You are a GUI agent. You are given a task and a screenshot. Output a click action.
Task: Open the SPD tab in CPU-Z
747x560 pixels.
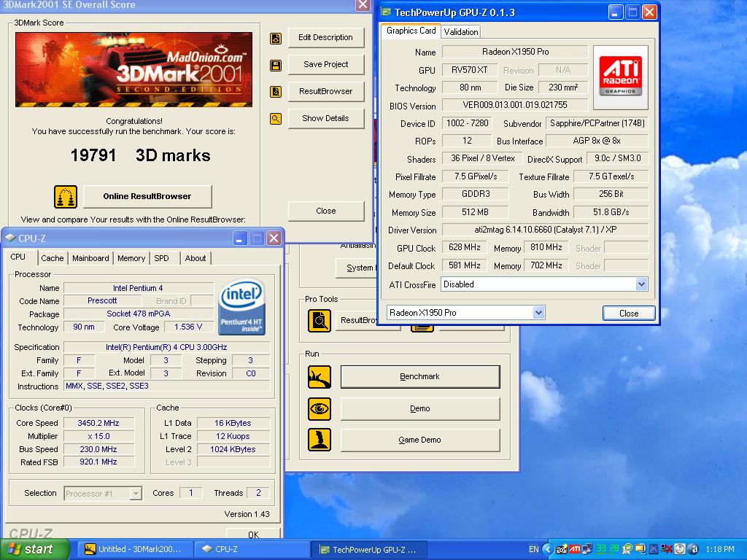point(161,258)
